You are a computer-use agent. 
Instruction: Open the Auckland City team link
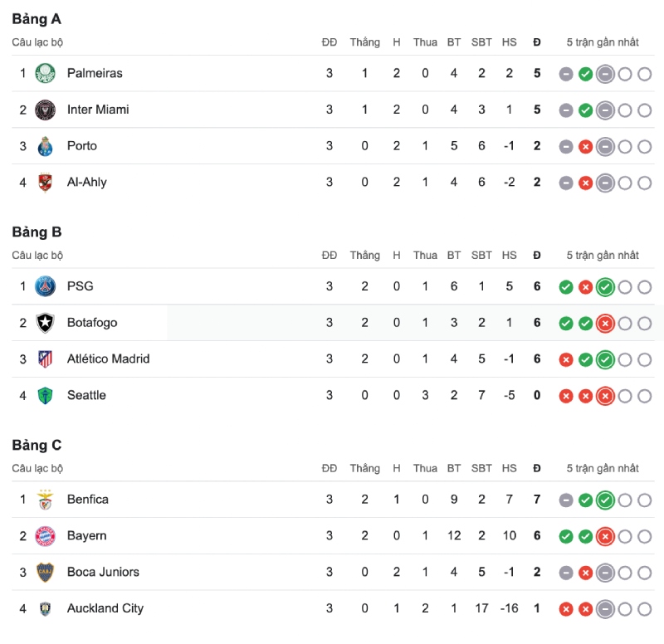pyautogui.click(x=105, y=608)
